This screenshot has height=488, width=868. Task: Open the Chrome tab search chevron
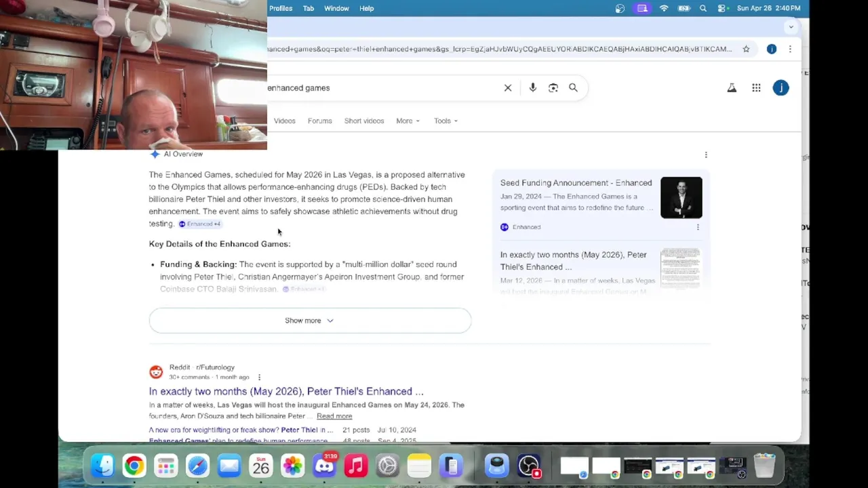tap(791, 27)
